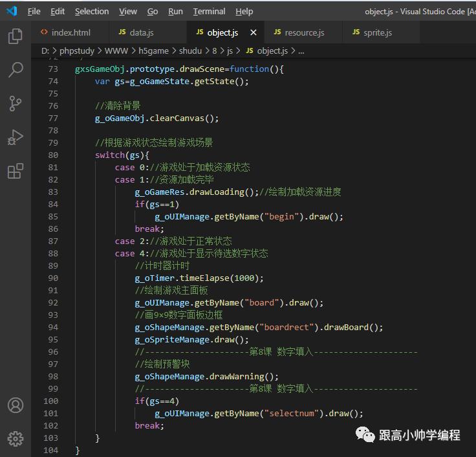476x457 pixels.
Task: Close the object.js editor tab
Action: coord(253,32)
